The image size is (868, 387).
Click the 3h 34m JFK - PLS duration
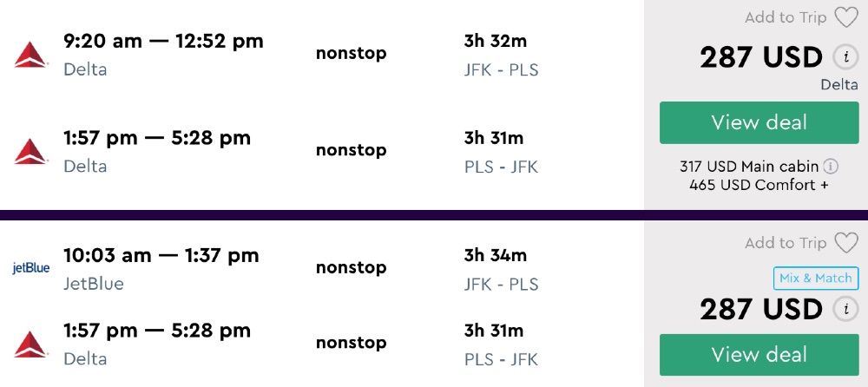pos(501,269)
